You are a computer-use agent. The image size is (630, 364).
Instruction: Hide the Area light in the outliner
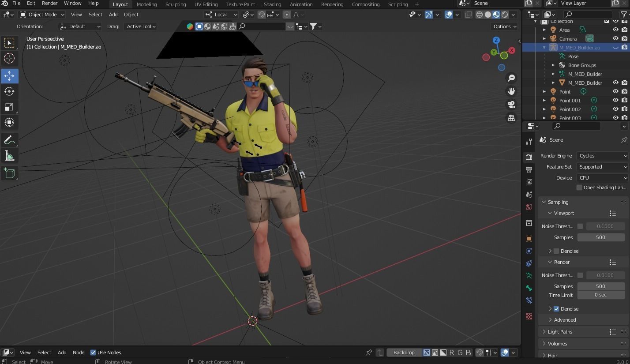click(615, 30)
